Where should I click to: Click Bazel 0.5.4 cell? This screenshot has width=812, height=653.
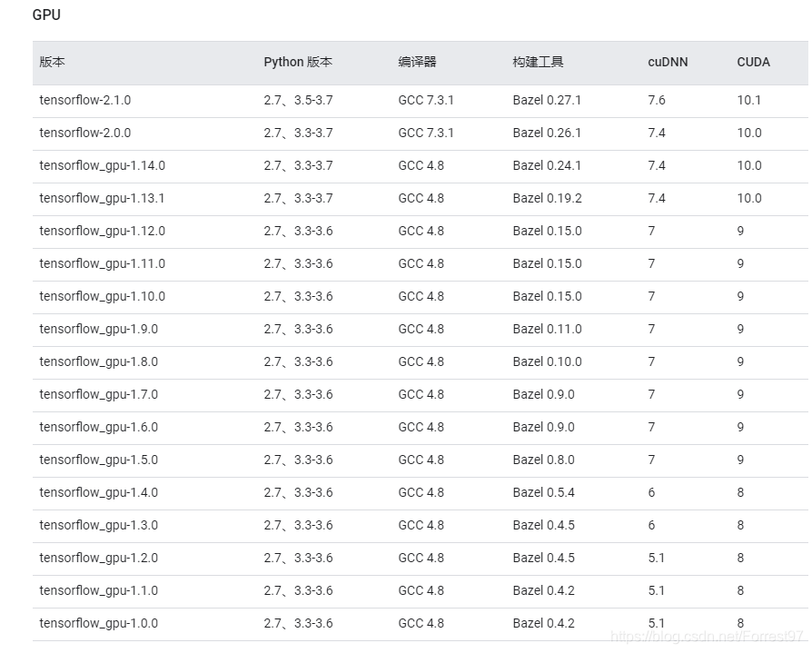544,491
